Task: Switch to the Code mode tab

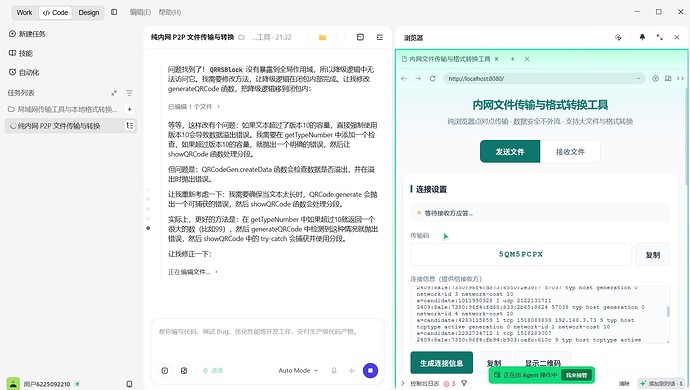Action: click(x=55, y=13)
